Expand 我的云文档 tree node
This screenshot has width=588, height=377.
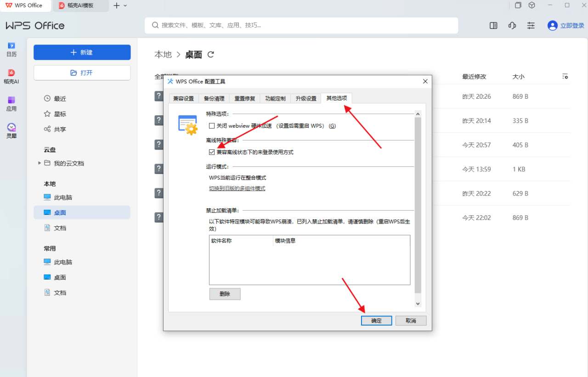pyautogui.click(x=40, y=163)
